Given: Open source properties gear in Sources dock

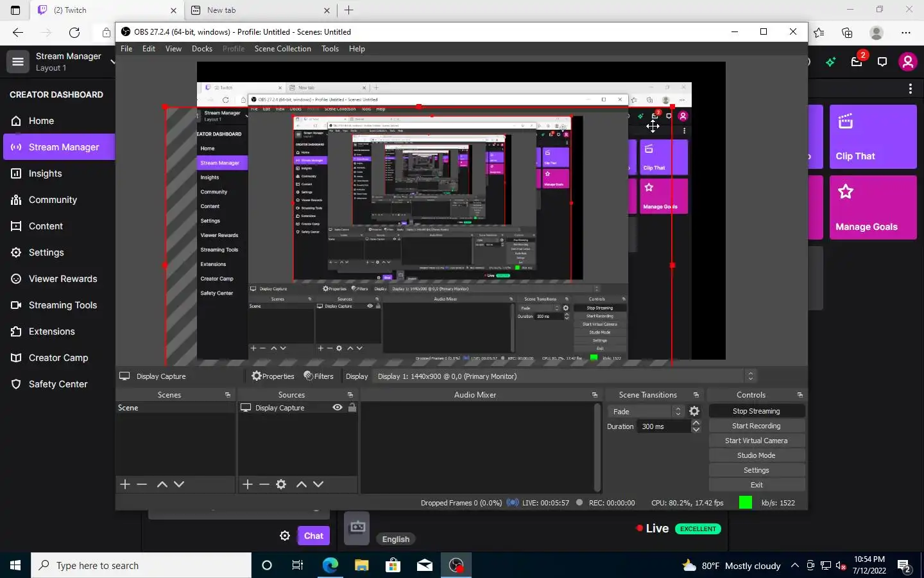Looking at the screenshot, I should coord(281,484).
